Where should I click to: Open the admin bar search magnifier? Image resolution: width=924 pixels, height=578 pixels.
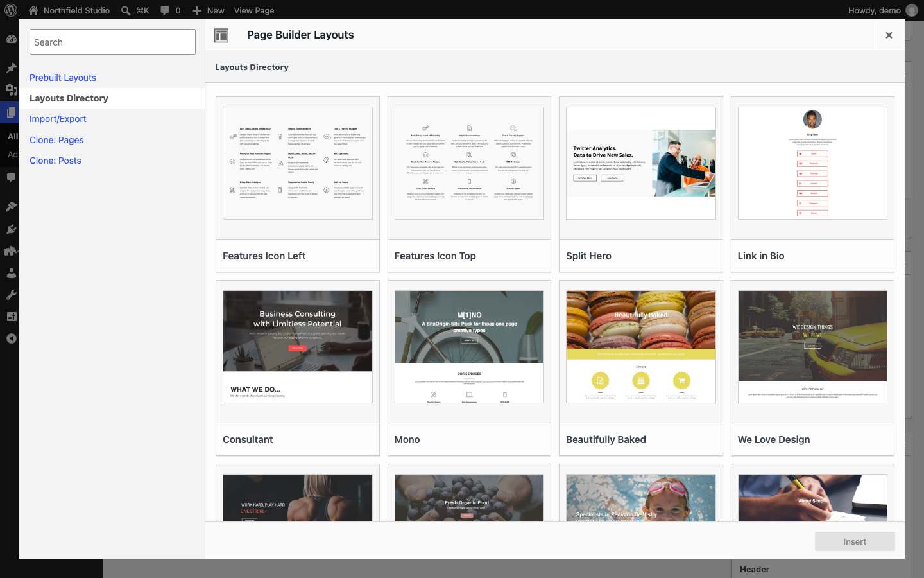[x=126, y=10]
